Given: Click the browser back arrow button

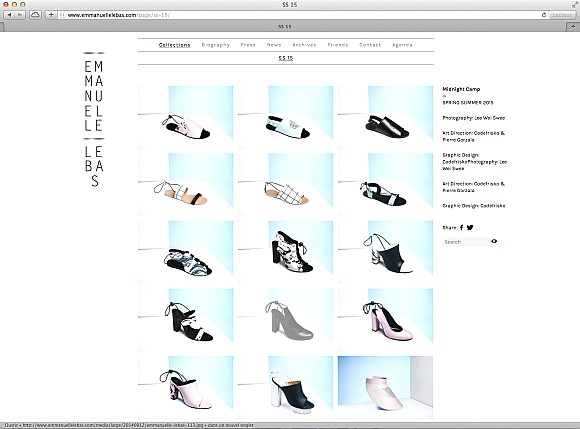Looking at the screenshot, I should 9,15.
